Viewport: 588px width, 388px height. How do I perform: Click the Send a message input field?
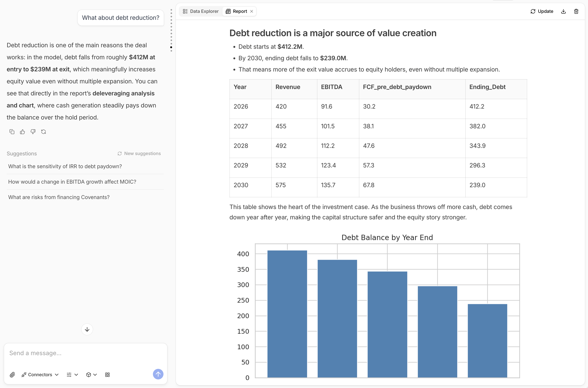85,353
